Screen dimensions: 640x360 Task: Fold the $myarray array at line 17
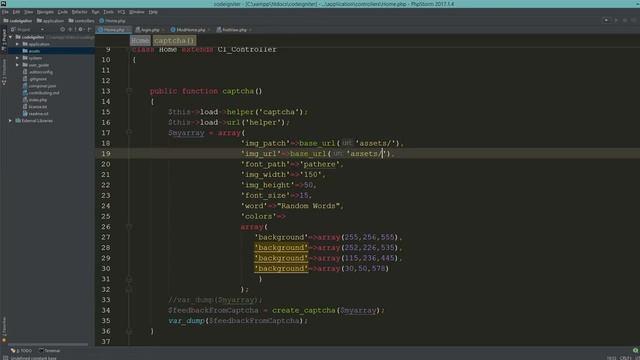pos(129,133)
